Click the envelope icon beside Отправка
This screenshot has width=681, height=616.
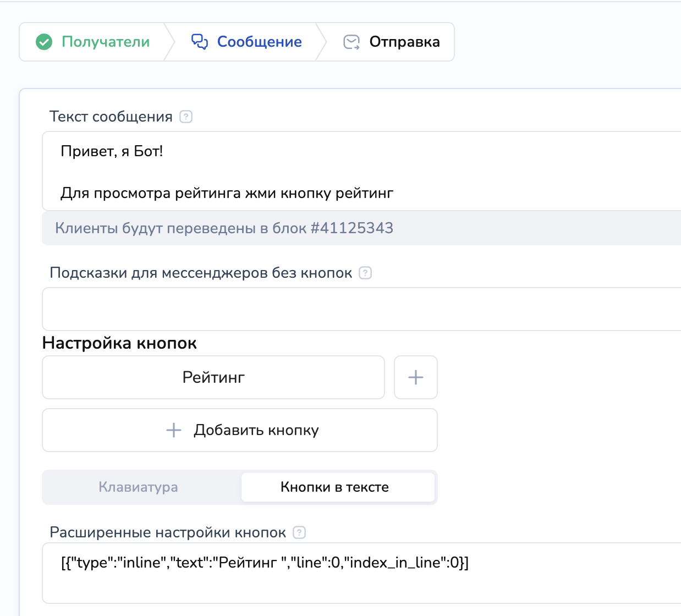352,42
